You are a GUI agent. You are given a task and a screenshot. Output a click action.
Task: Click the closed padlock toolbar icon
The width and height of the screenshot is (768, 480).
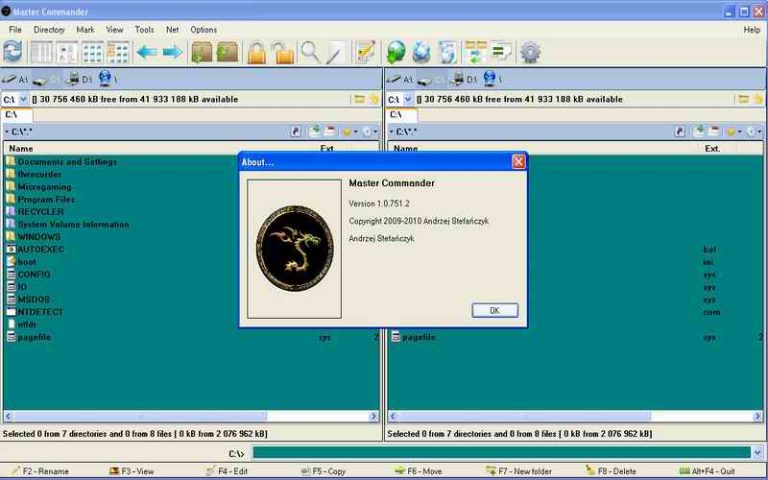[257, 52]
